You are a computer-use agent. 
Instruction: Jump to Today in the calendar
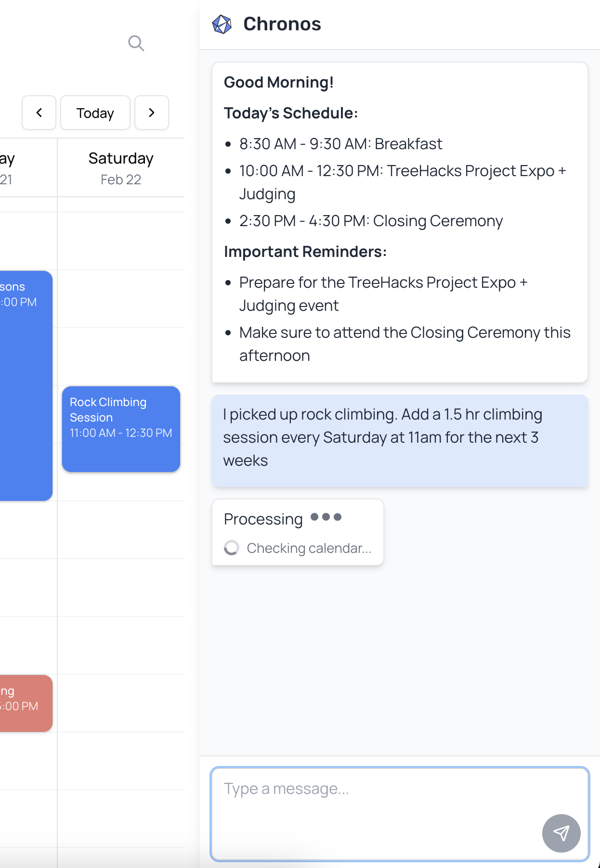pyautogui.click(x=95, y=113)
